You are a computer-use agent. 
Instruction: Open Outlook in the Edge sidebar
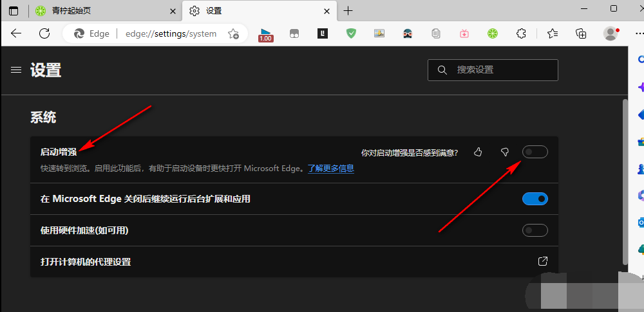pos(640,222)
